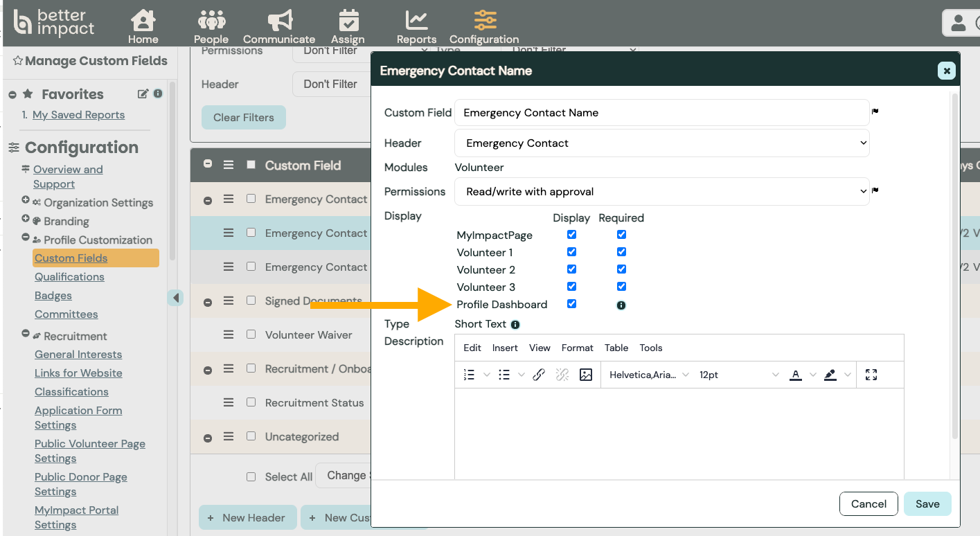Click the insert link icon in editor
This screenshot has width=980, height=536.
539,375
